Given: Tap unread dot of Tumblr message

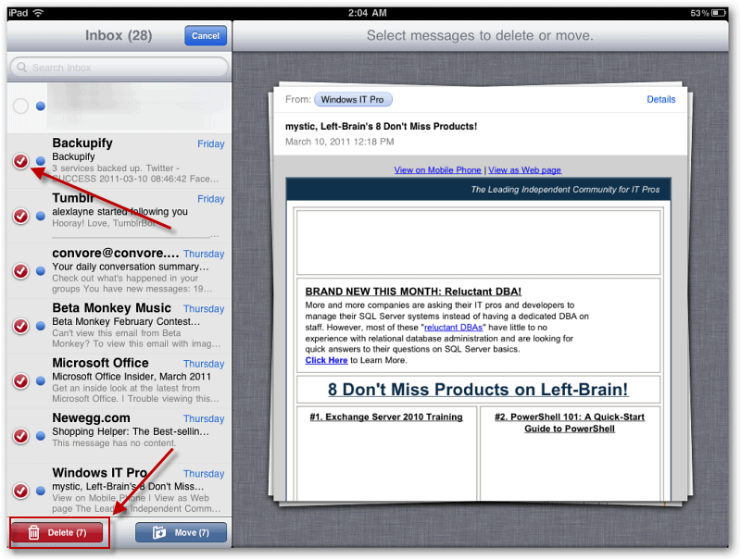Looking at the screenshot, I should pos(41,216).
